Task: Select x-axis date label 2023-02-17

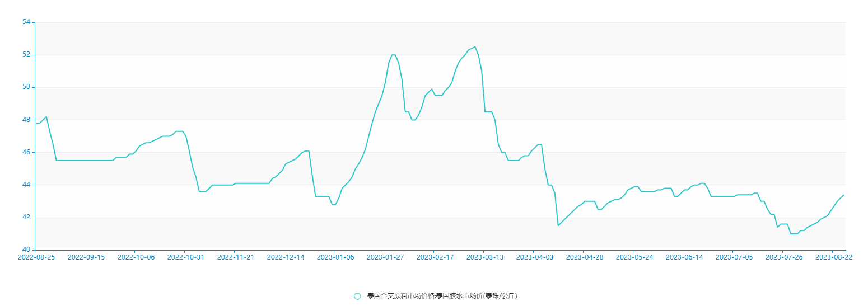Action: [435, 257]
